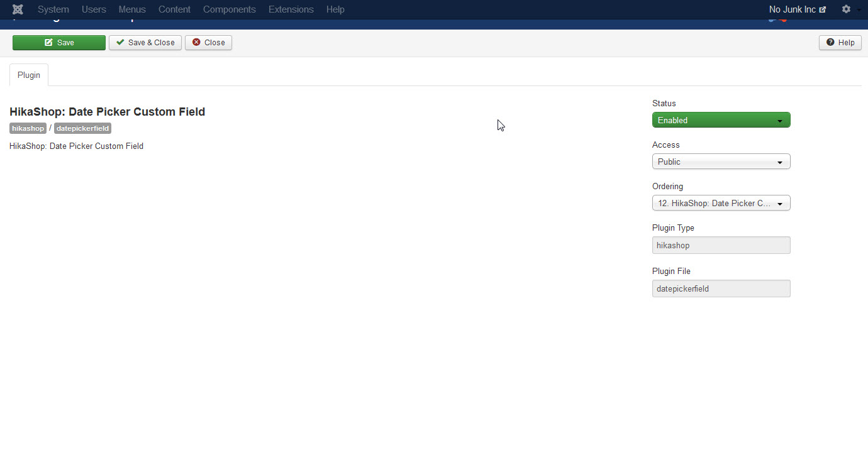Expand the Status Enabled dropdown

click(x=721, y=120)
